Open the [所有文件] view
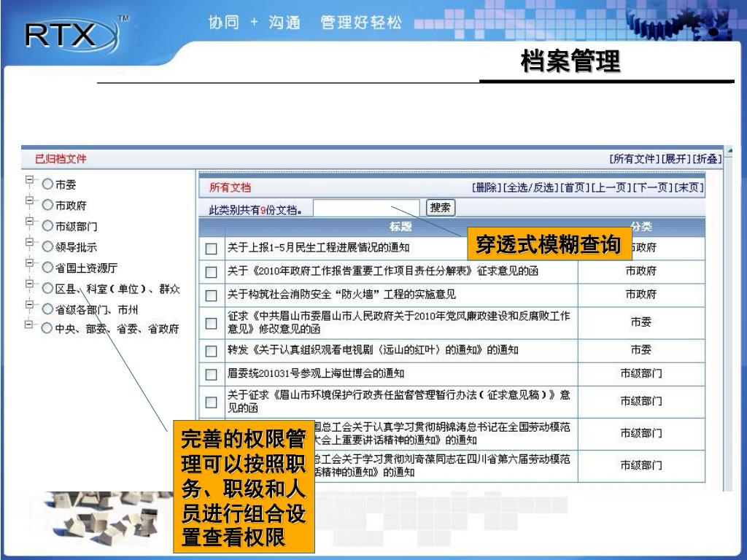Screen dimensions: 747x560 (635, 159)
